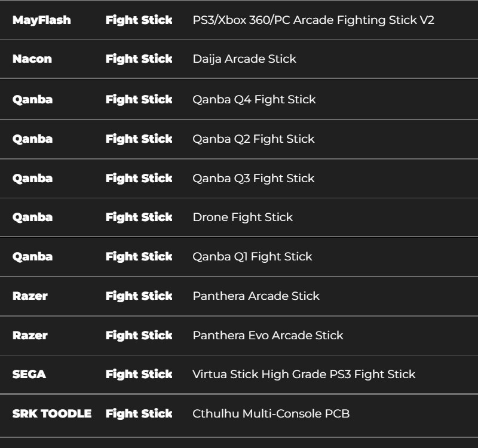This screenshot has width=478, height=448.
Task: Click Qanba Q3 Fight Stick model name
Action: pos(253,179)
